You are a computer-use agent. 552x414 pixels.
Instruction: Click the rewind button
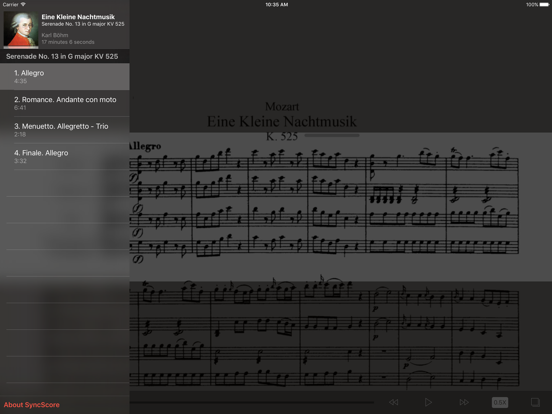pos(394,402)
